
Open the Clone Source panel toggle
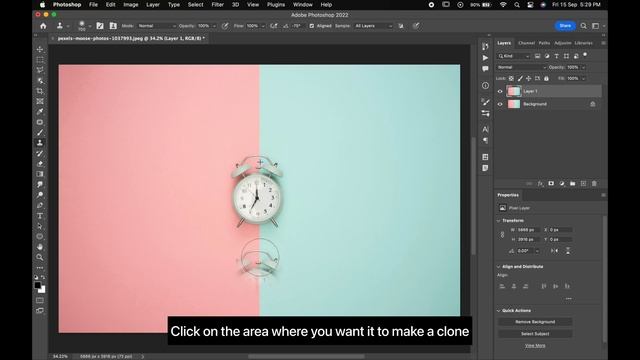[x=113, y=26]
